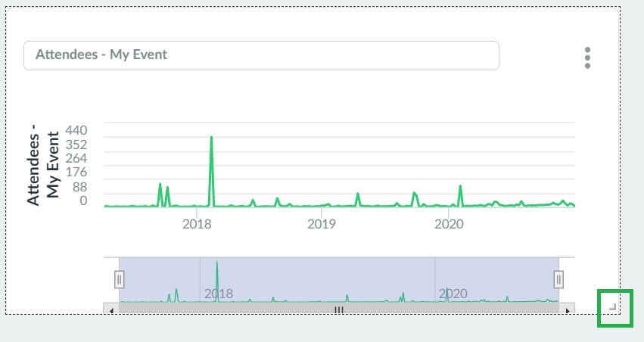Click the 2020 x-axis label on main chart
Viewport: 644px width, 342px height.
click(449, 224)
